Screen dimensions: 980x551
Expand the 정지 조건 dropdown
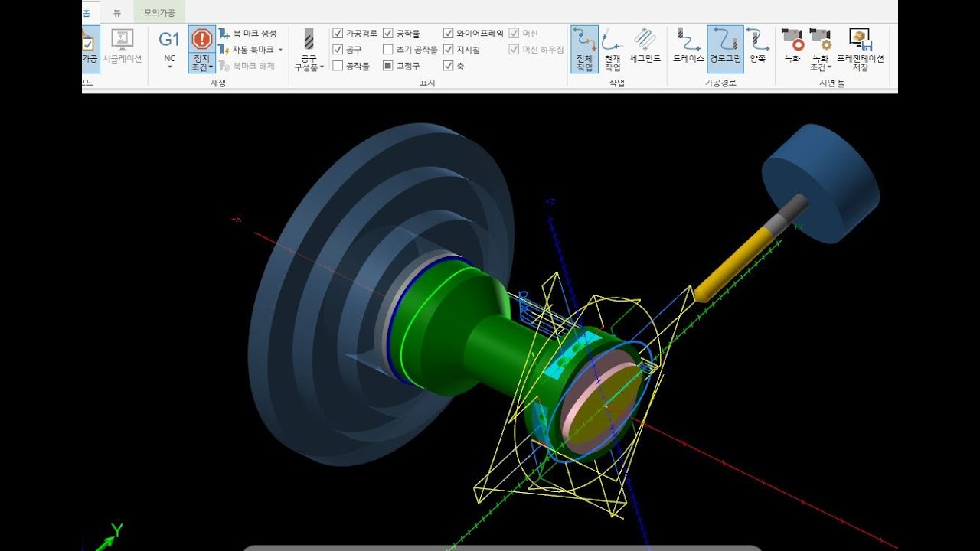211,68
